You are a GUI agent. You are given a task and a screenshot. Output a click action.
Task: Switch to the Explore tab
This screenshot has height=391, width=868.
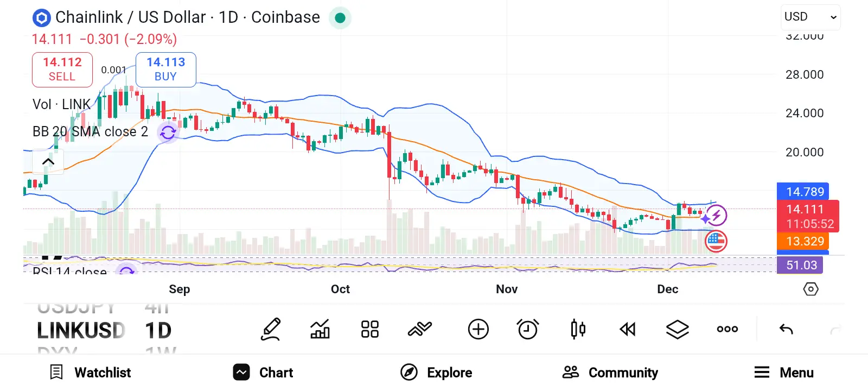(x=436, y=373)
